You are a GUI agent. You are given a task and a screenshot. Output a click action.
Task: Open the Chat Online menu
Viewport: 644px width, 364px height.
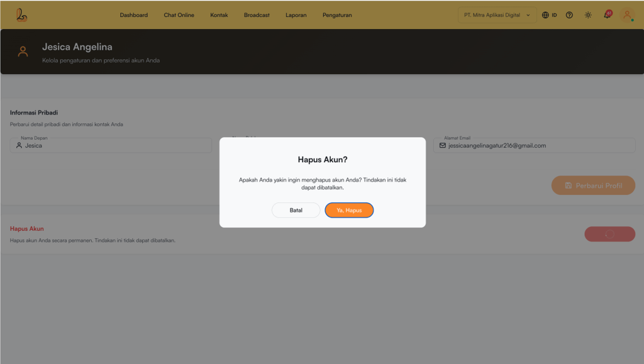tap(179, 15)
